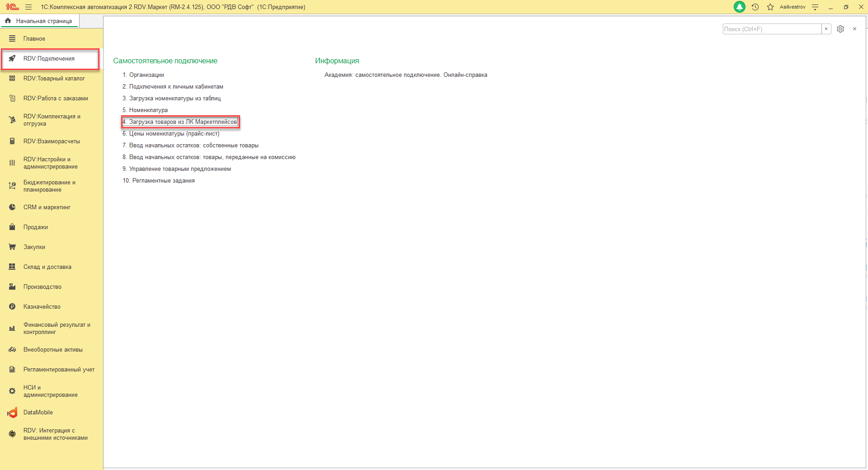Open the service settings menu icon near username
The image size is (868, 470).
[815, 7]
